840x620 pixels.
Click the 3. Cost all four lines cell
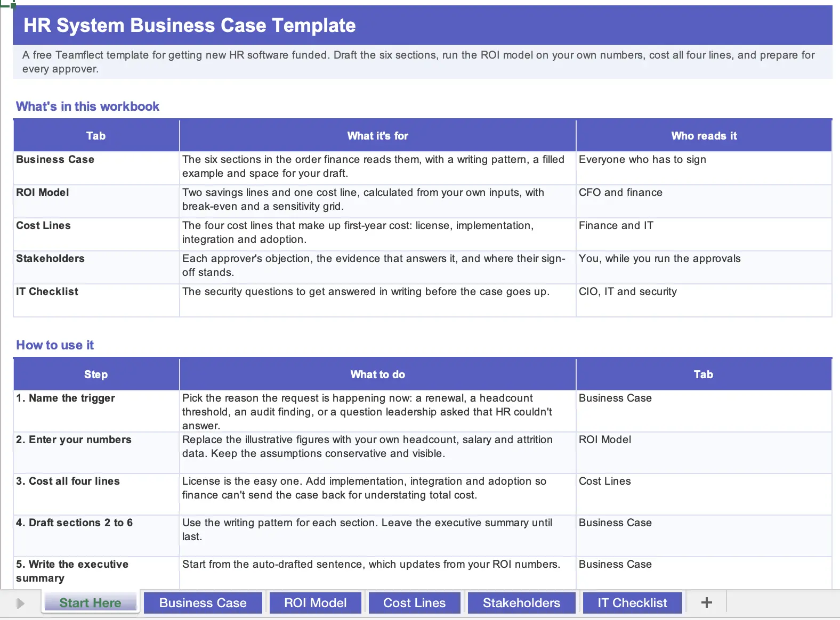[x=96, y=494]
